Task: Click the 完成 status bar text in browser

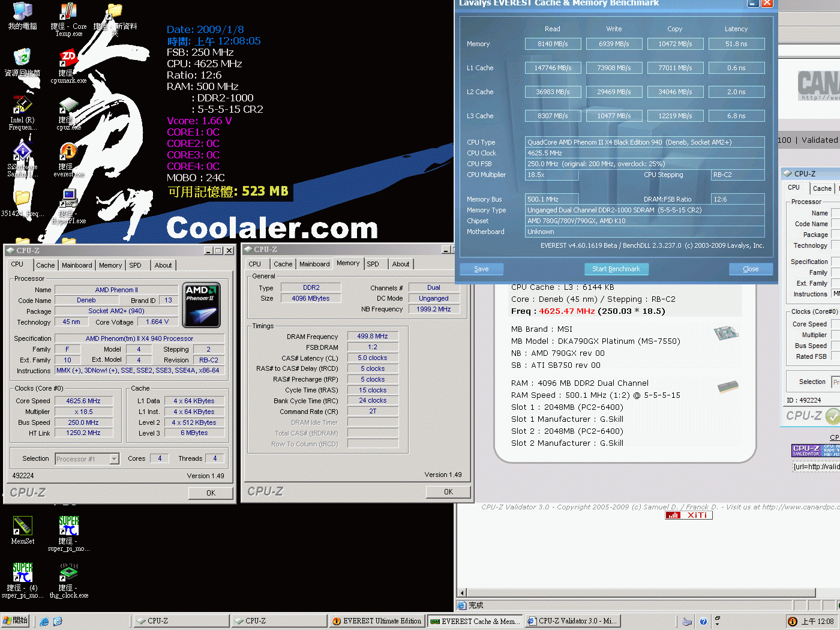Action: pos(476,605)
